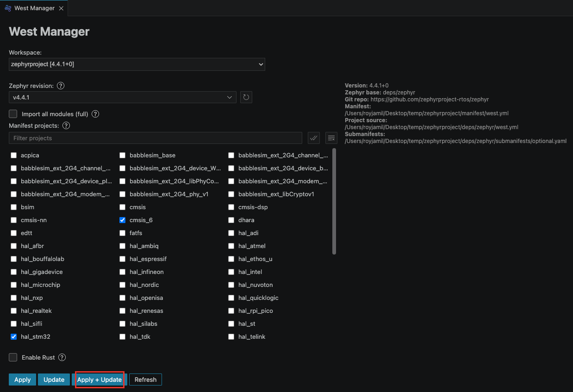Click the clear-all selection list icon
Screen dimensions: 573x392
coord(331,138)
